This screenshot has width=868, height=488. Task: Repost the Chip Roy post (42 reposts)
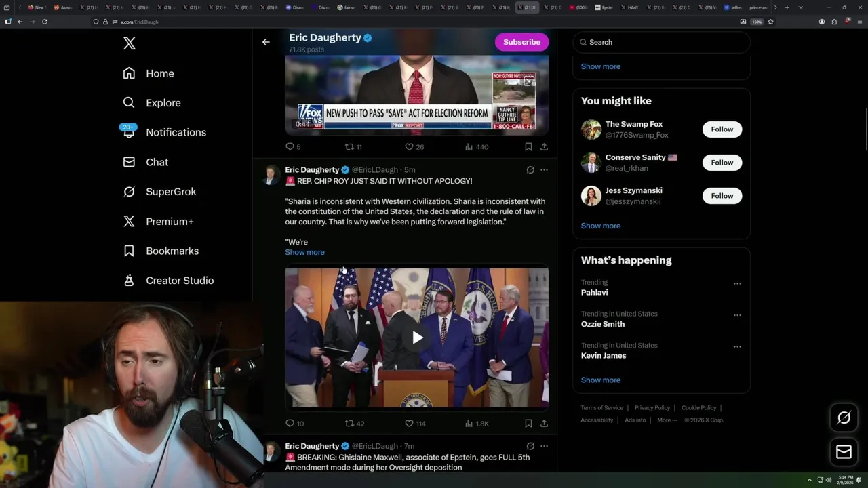point(355,423)
